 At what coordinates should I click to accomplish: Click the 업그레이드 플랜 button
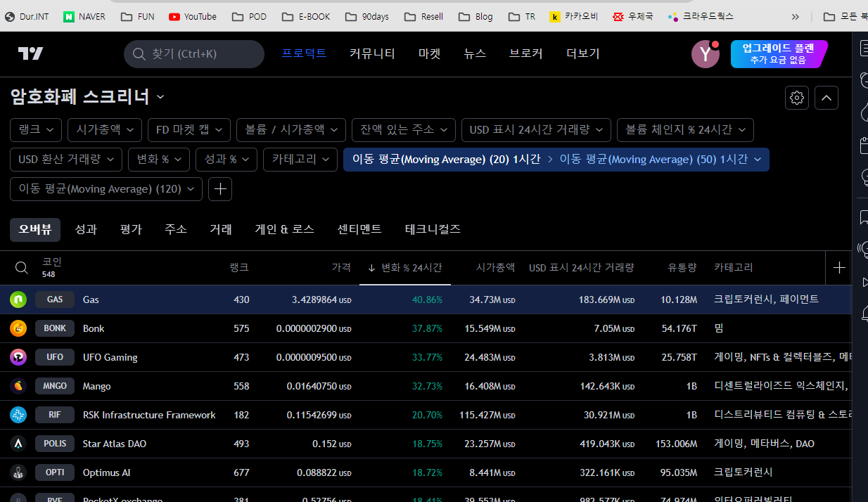[779, 54]
